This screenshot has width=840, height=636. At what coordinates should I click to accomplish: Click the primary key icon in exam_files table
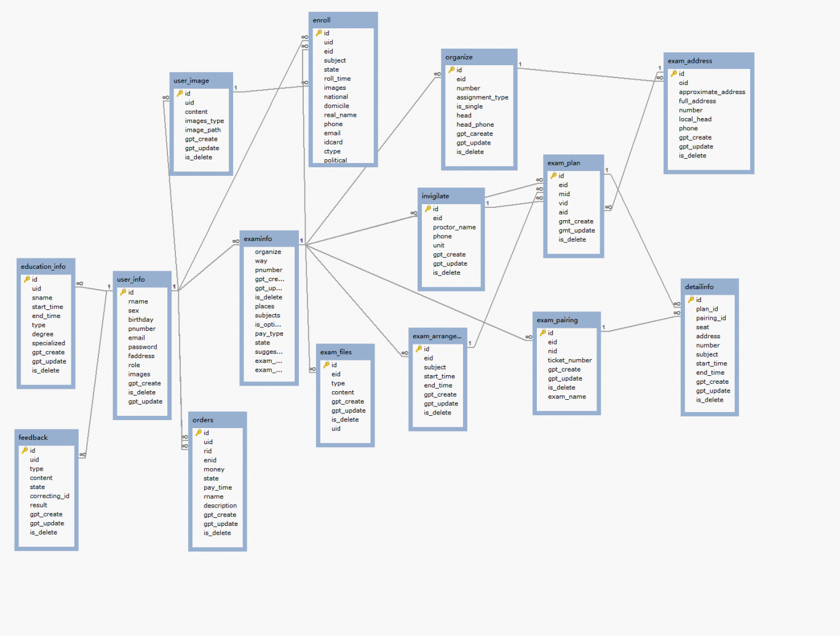[x=327, y=365]
